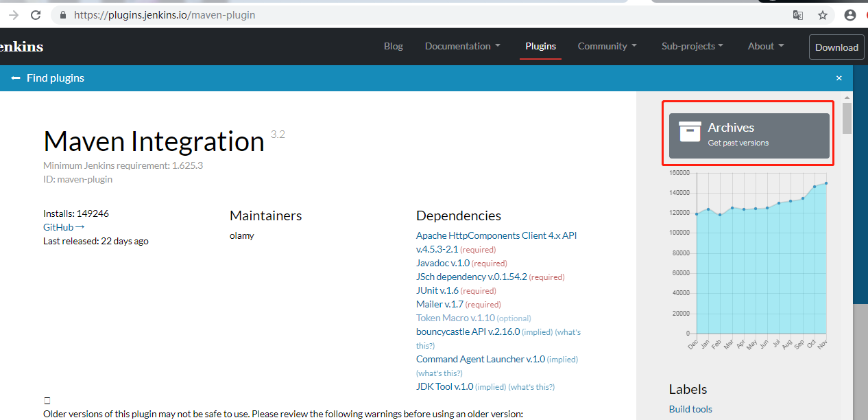Open the Chrome profile avatar

(x=850, y=15)
